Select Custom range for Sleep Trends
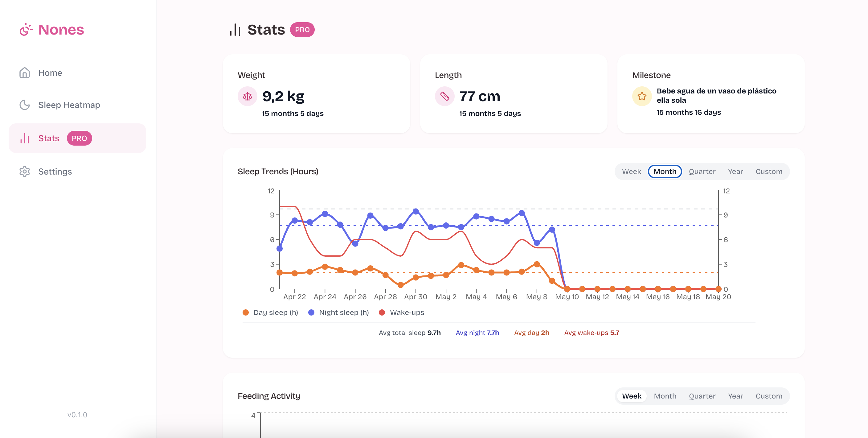The image size is (868, 438). coord(769,171)
